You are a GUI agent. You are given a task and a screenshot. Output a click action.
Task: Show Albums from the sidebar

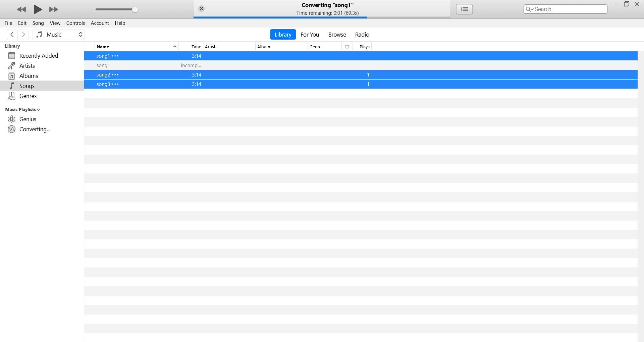pyautogui.click(x=29, y=76)
